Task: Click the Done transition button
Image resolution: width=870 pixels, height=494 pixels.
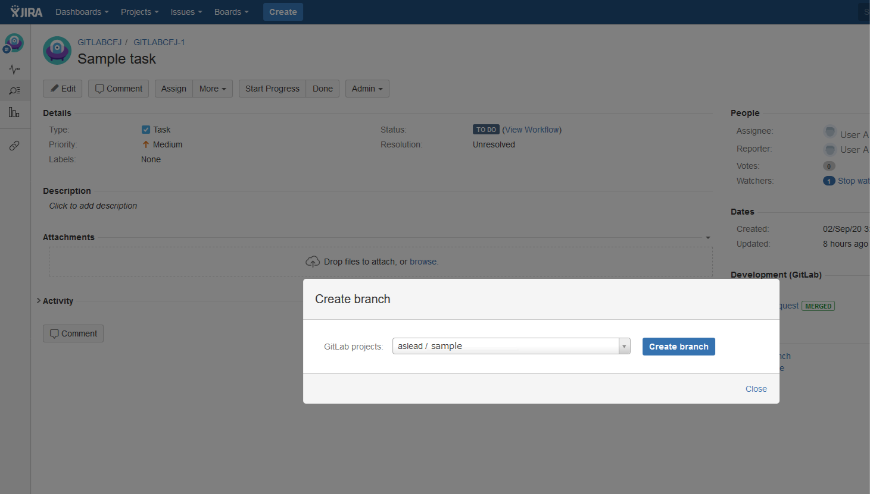Action: 322,89
